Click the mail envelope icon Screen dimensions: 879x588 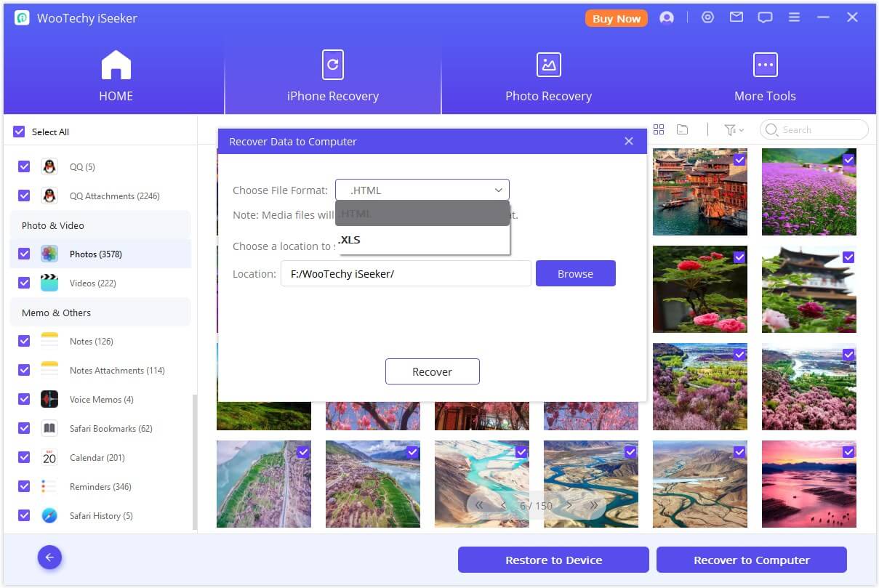[x=736, y=18]
